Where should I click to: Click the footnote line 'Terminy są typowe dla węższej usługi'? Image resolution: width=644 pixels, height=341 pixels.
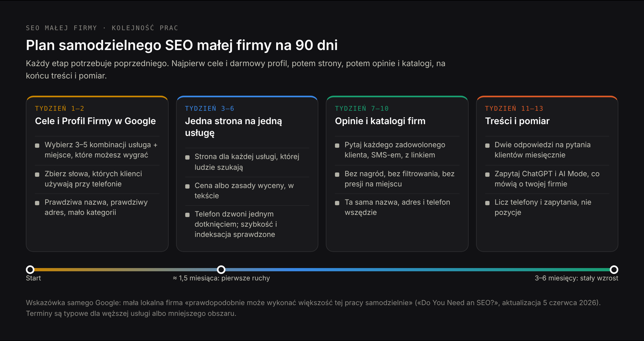pyautogui.click(x=131, y=313)
